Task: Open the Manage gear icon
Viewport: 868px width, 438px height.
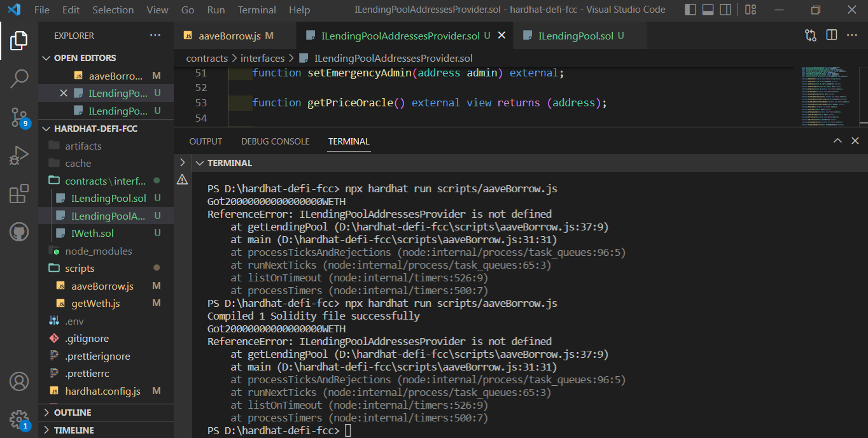Action: tap(18, 420)
